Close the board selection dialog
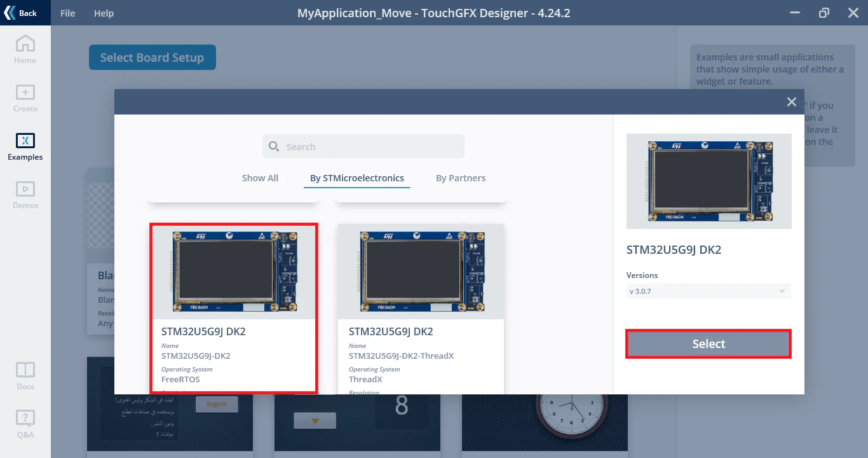The width and height of the screenshot is (868, 458). click(792, 102)
